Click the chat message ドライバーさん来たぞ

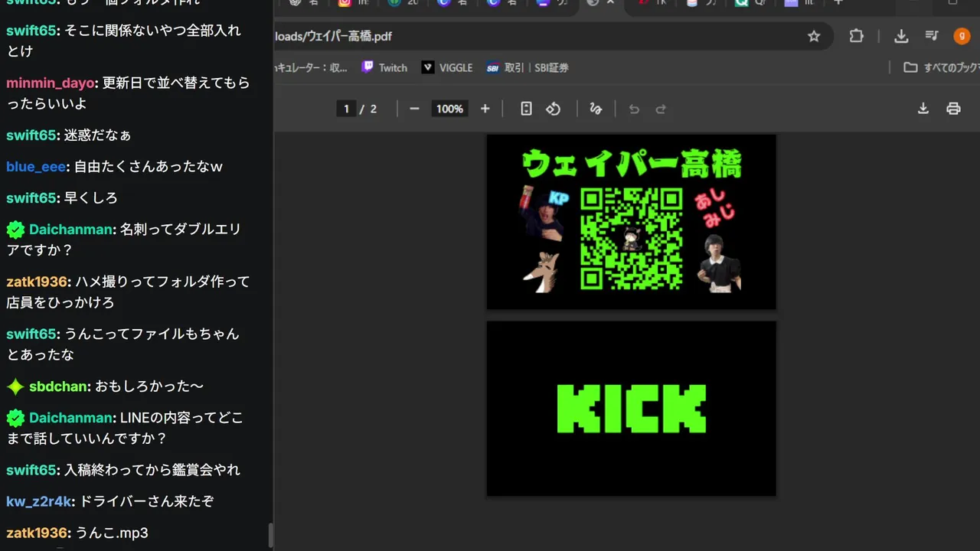[147, 501]
